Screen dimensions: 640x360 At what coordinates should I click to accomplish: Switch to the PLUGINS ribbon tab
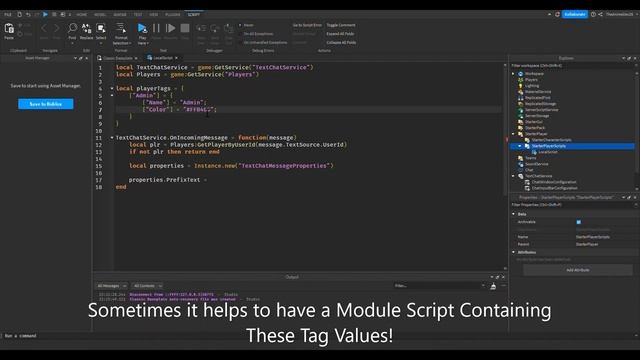[173, 15]
